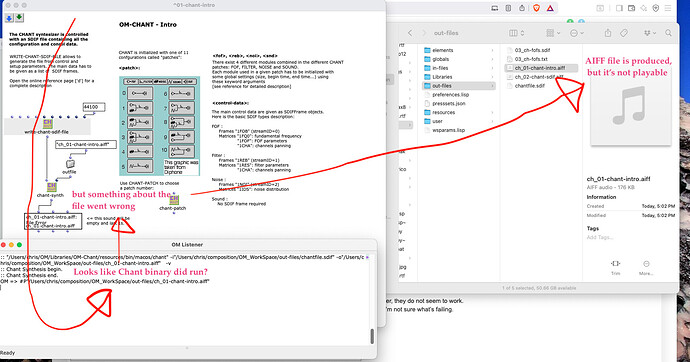Select the outfile folder icon in patch

(x=70, y=165)
